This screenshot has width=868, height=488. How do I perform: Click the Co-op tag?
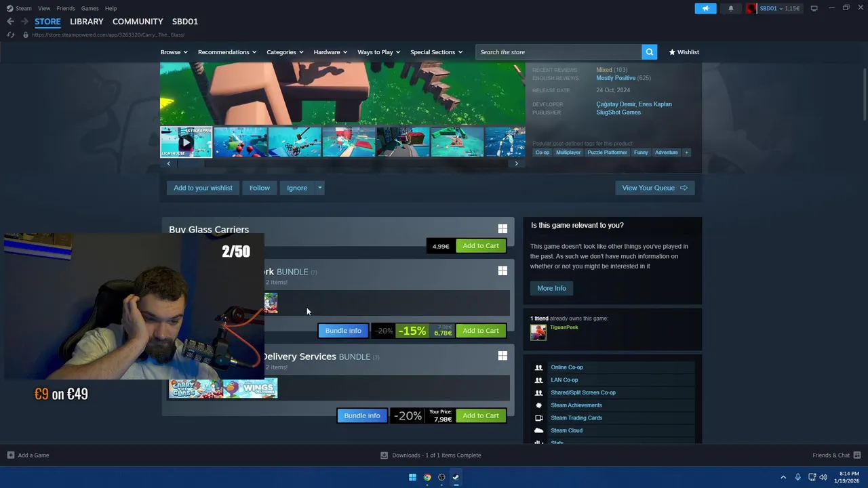coord(542,152)
